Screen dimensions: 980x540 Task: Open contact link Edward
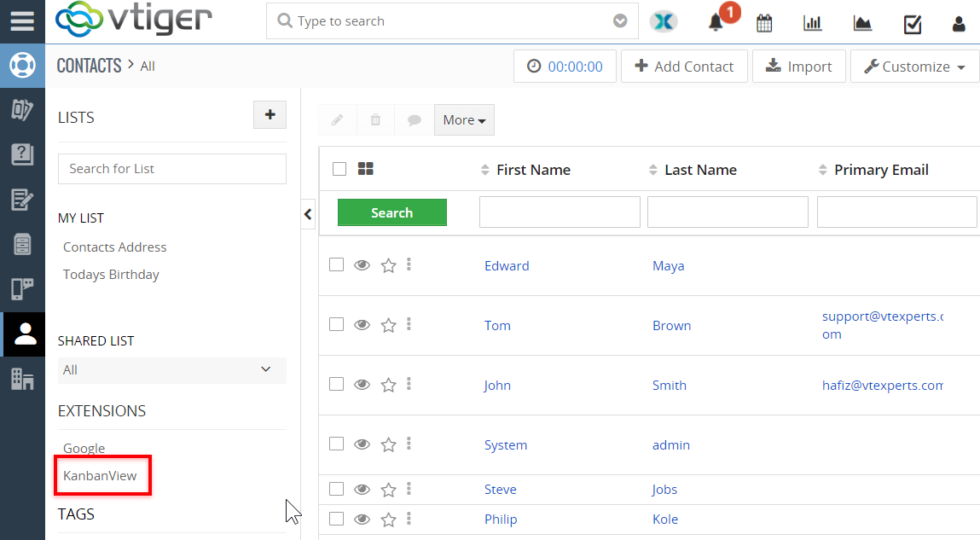click(507, 265)
